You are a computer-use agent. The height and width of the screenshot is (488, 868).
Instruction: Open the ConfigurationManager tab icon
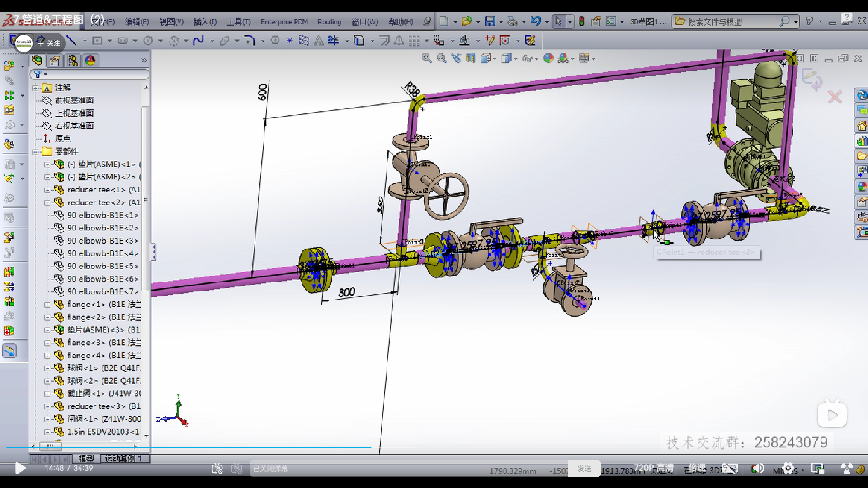[72, 61]
